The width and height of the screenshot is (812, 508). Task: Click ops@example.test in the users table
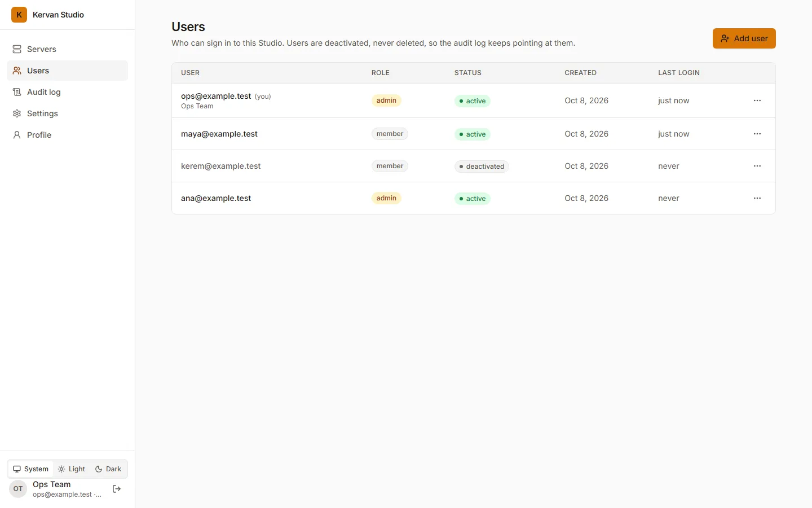tap(216, 96)
